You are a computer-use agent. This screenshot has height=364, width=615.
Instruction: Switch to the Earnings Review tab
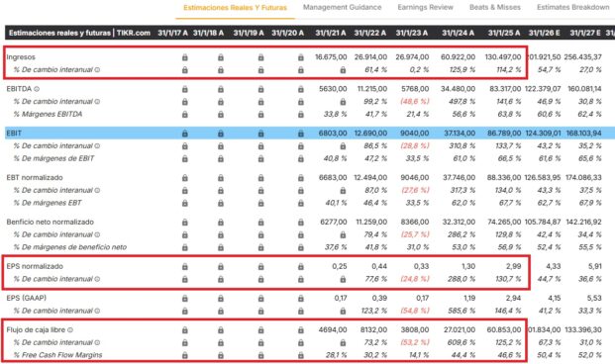(x=425, y=8)
